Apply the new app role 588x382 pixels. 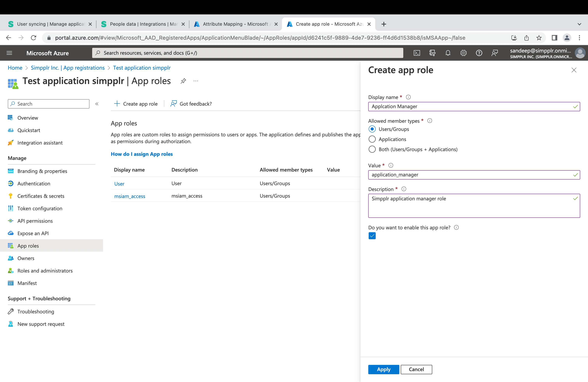pyautogui.click(x=383, y=369)
